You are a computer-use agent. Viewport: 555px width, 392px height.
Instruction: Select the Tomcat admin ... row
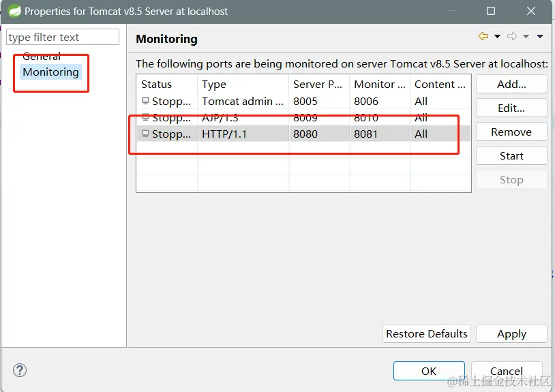click(x=303, y=101)
